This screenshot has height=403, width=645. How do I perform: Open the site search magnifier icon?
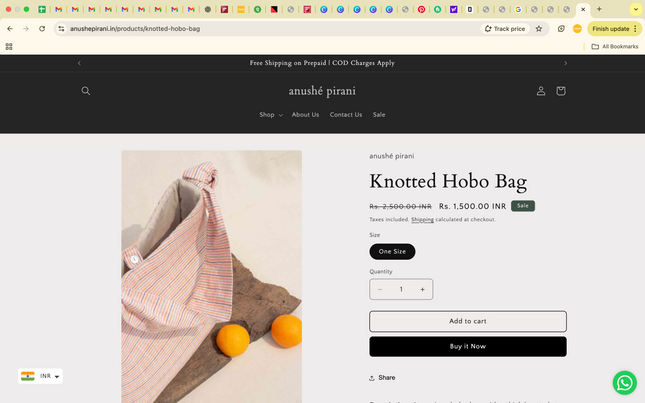86,91
